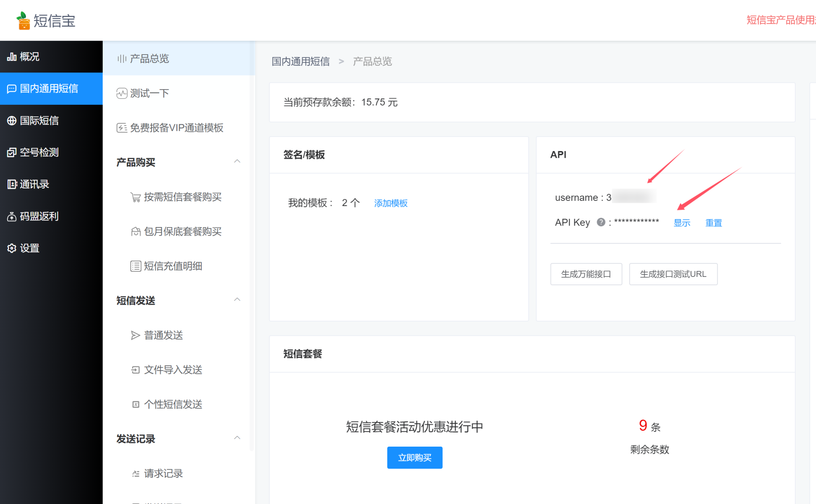Click the 设置 gear icon
This screenshot has height=504, width=816.
point(12,248)
